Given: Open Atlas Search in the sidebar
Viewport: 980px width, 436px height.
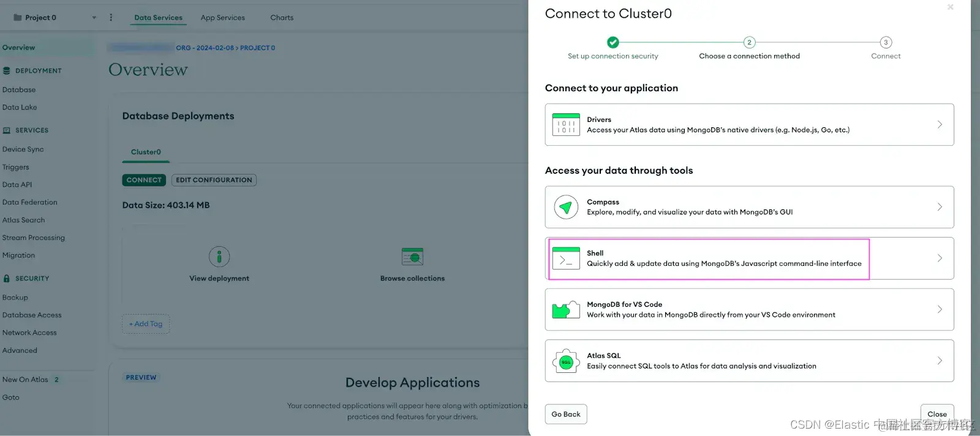Looking at the screenshot, I should pos(23,220).
